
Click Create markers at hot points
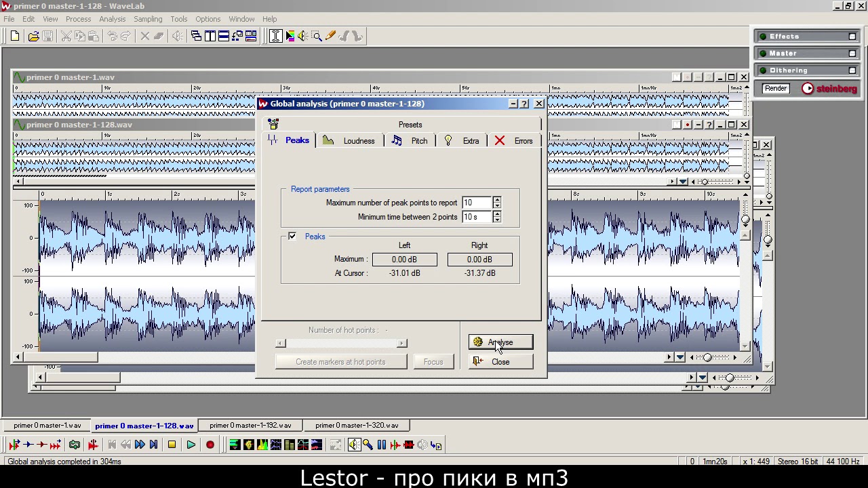pos(340,362)
